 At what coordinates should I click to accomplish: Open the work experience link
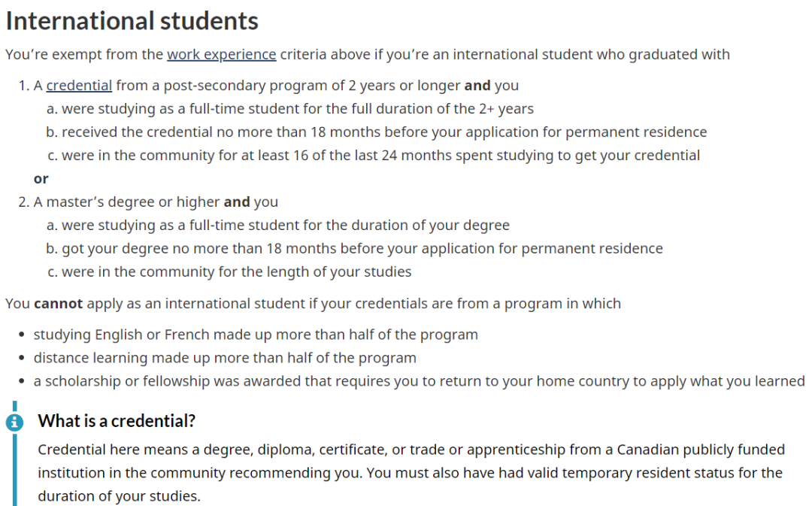221,54
